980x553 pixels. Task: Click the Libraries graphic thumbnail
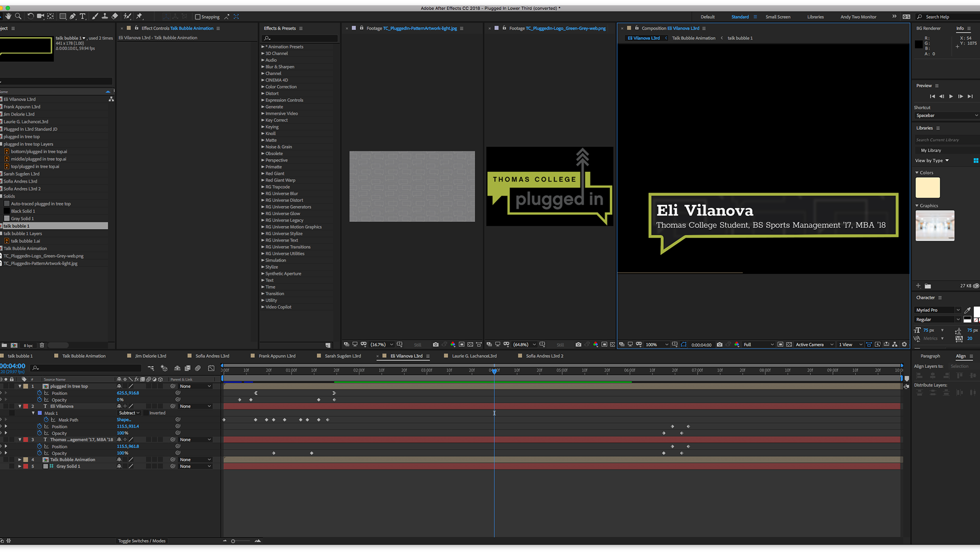click(935, 225)
